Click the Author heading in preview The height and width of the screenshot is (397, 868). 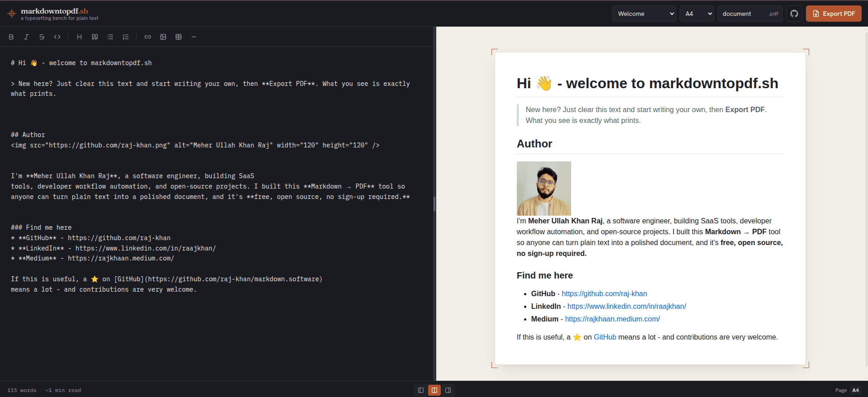point(534,144)
